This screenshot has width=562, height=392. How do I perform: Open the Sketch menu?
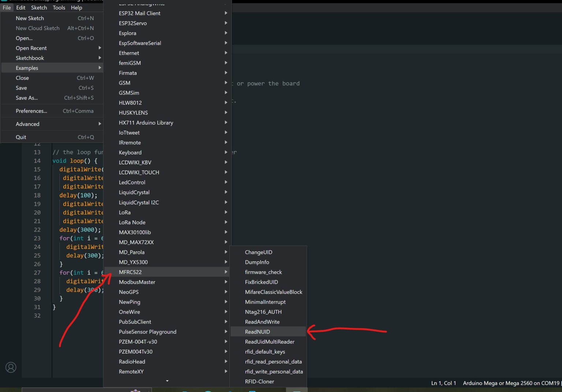pos(39,8)
